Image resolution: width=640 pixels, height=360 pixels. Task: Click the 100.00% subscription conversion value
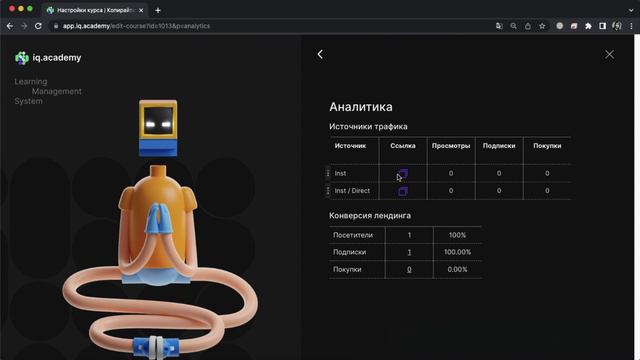click(x=457, y=252)
